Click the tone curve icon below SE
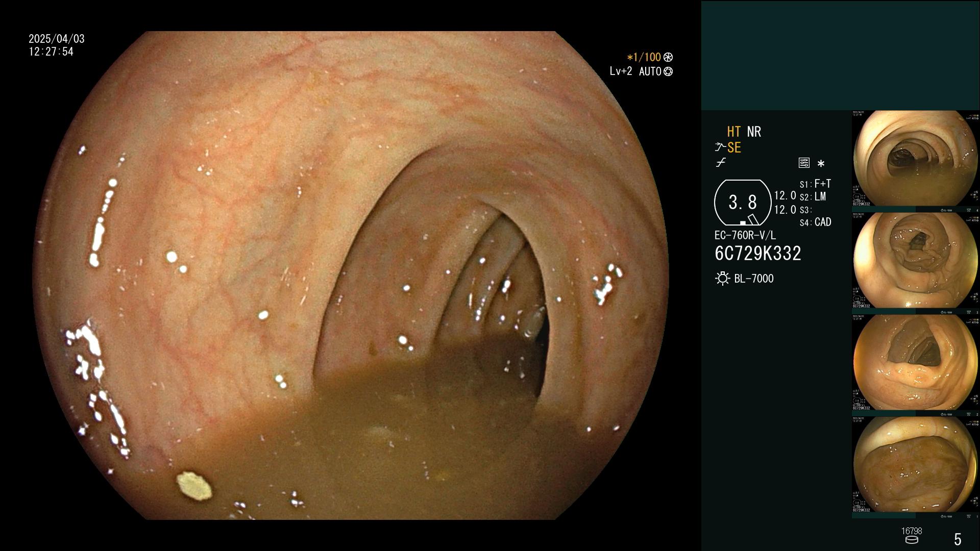The image size is (980, 551). tap(721, 163)
